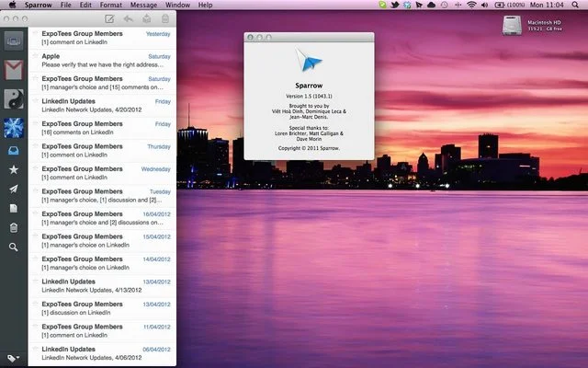The image size is (588, 368).
Task: Open the File menu
Action: pos(65,5)
